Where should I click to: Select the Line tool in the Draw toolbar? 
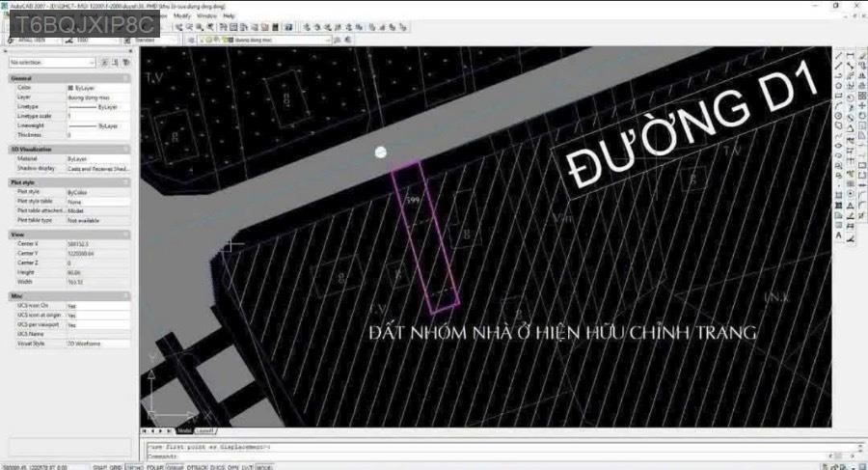(839, 56)
